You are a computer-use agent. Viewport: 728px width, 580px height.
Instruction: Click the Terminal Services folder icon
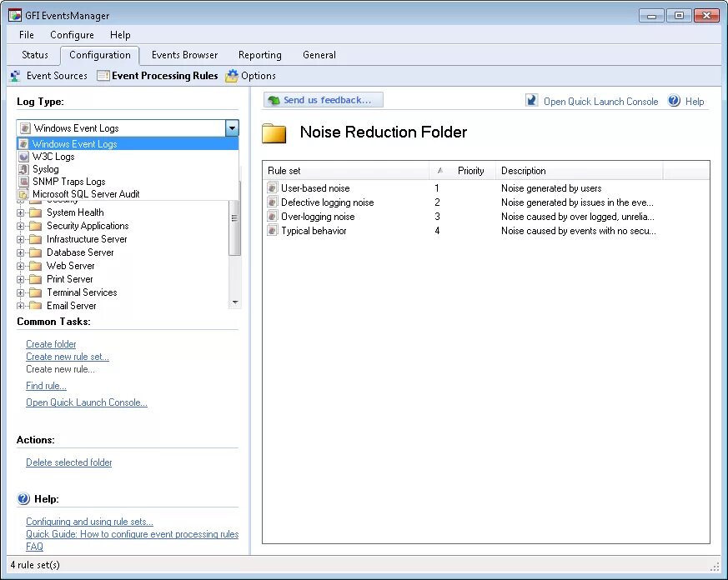click(x=35, y=292)
